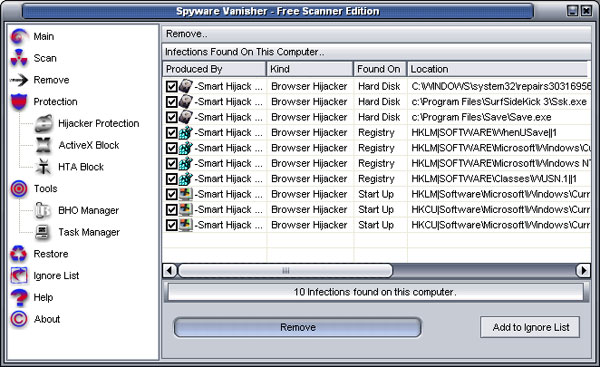This screenshot has height=367, width=600.
Task: Click the ActiveX Block icon
Action: pos(44,145)
